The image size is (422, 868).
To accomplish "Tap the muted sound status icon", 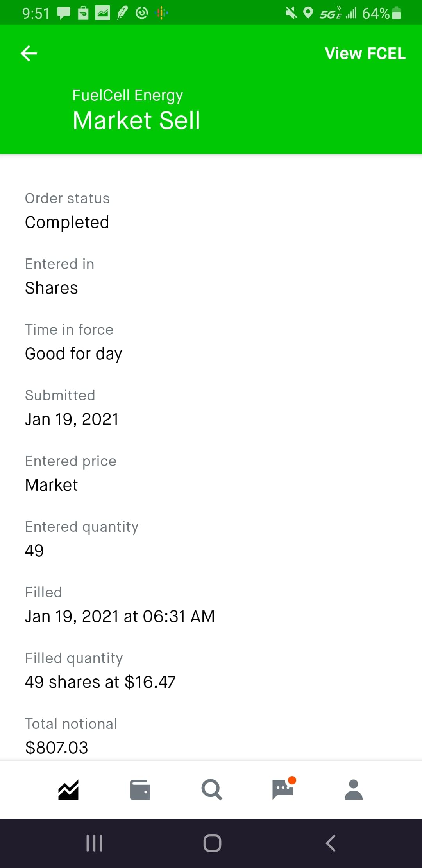I will 291,13.
